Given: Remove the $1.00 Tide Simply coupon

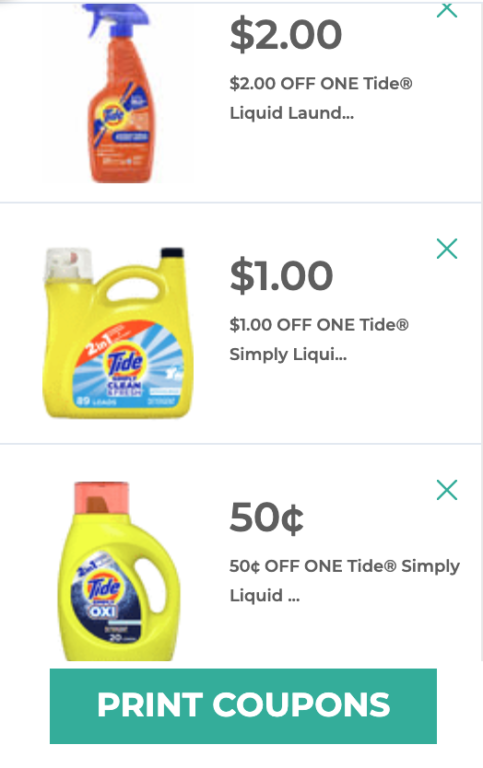Looking at the screenshot, I should 447,249.
